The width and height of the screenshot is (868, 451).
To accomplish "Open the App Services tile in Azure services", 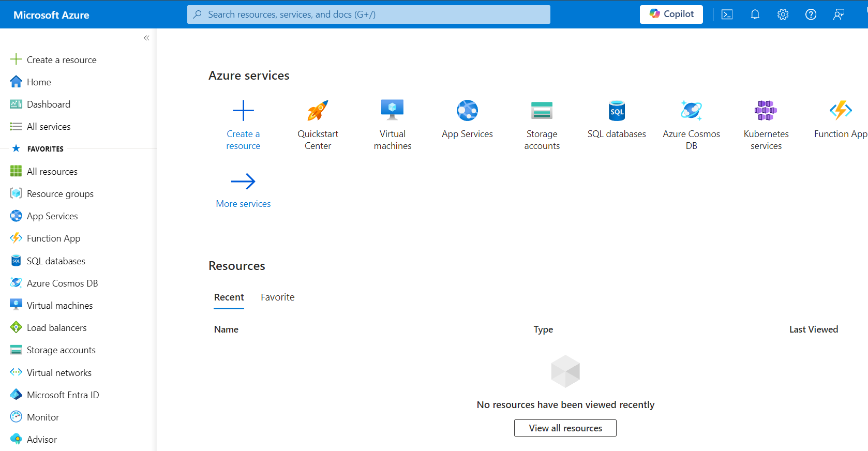I will [x=467, y=119].
